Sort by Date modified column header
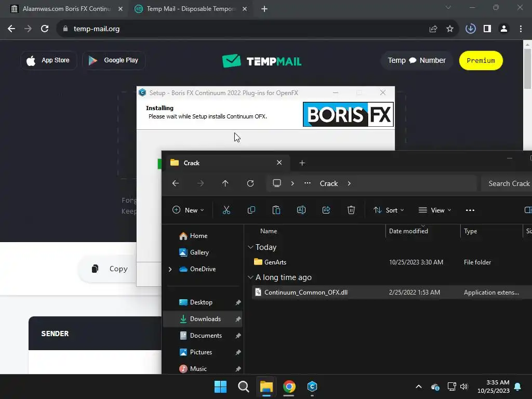Image resolution: width=532 pixels, height=399 pixels. pyautogui.click(x=408, y=231)
